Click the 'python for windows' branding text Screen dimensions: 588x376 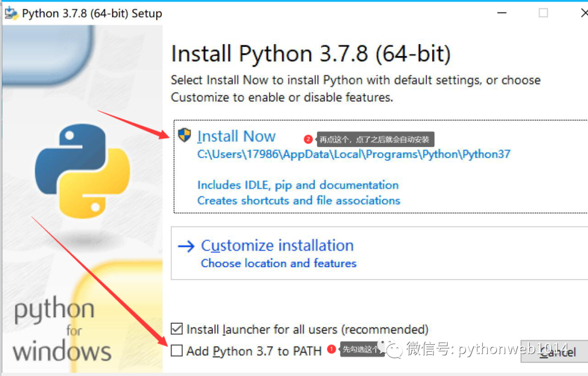click(62, 330)
